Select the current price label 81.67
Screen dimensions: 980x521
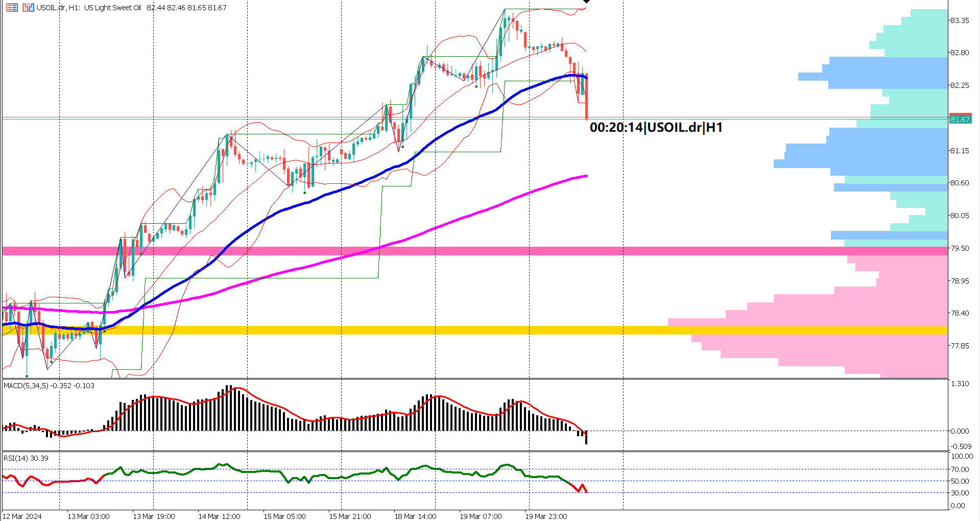click(960, 120)
